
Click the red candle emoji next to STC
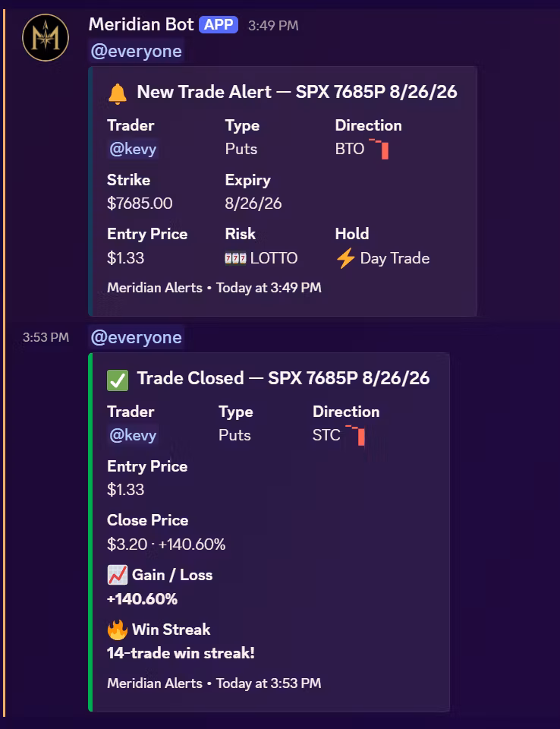point(356,435)
